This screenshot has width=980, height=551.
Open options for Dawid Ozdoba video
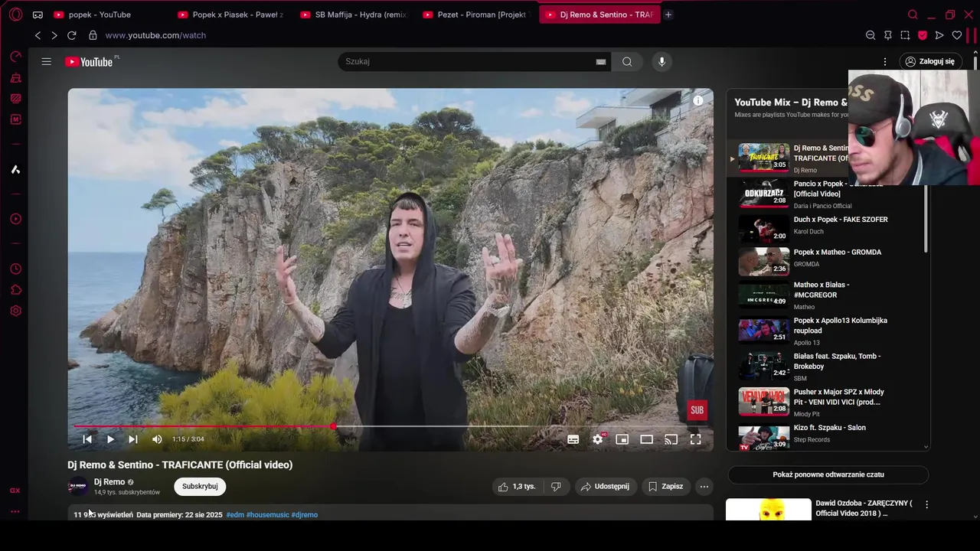pyautogui.click(x=927, y=505)
